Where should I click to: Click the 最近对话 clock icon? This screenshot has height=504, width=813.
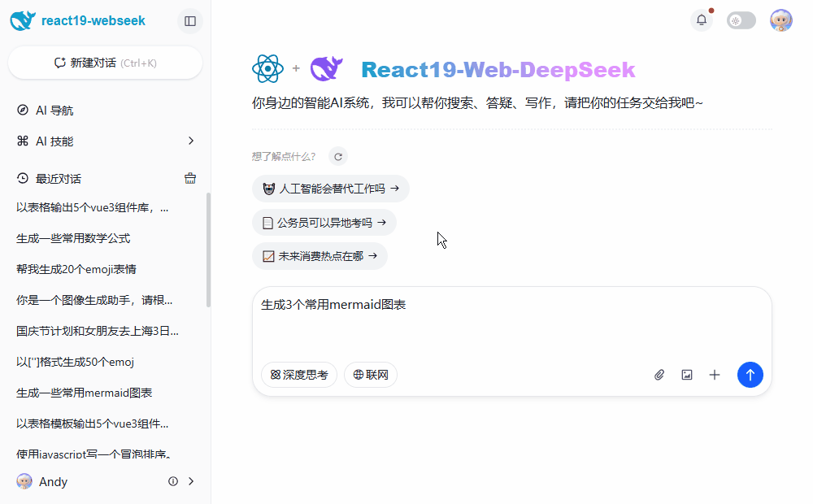coord(23,178)
